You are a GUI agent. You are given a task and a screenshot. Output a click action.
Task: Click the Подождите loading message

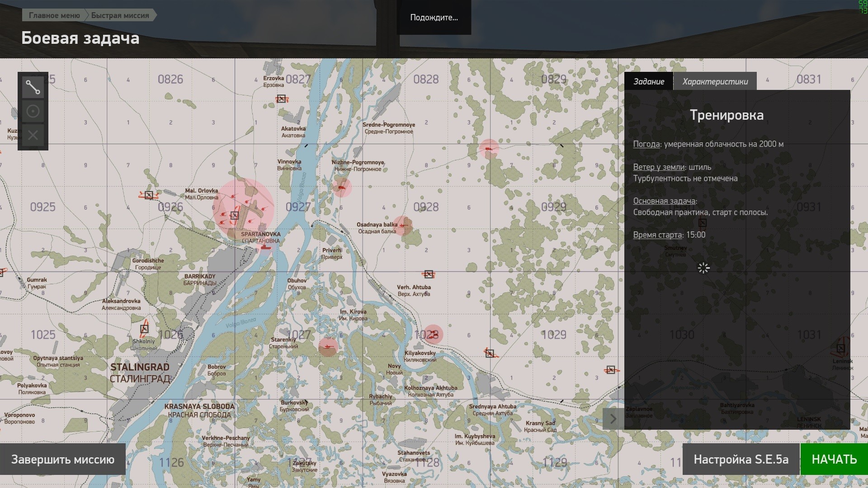click(434, 18)
